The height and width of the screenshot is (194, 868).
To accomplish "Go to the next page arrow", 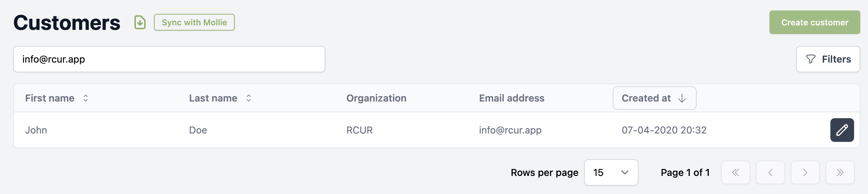I will pyautogui.click(x=805, y=172).
